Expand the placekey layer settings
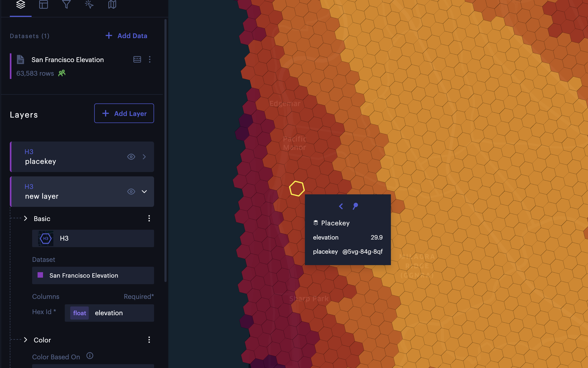The width and height of the screenshot is (588, 368). (x=144, y=157)
